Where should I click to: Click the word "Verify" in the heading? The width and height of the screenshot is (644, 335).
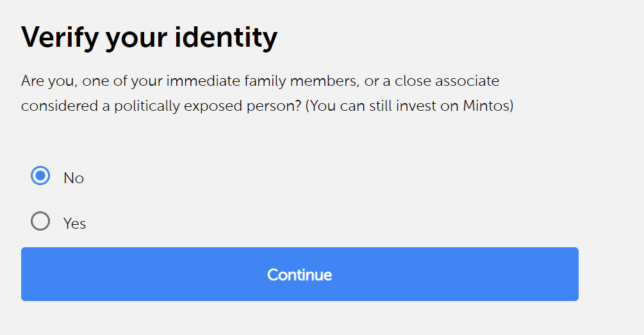click(59, 38)
